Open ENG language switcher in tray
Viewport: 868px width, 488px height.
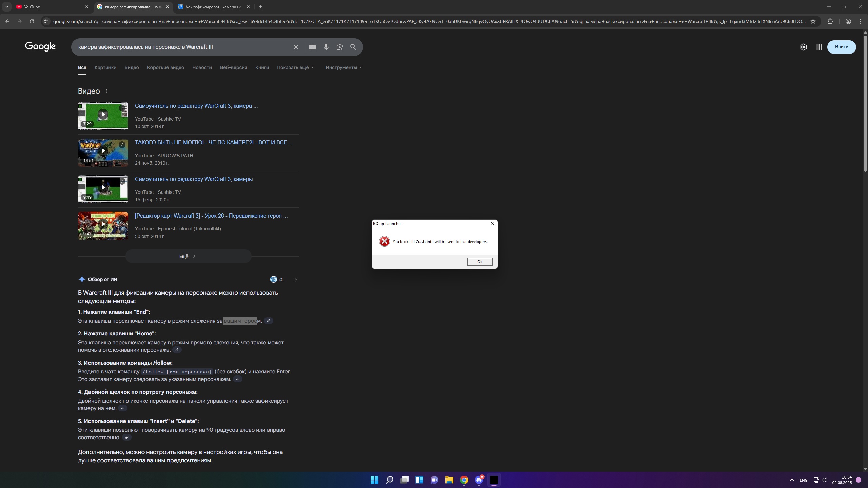(x=803, y=480)
